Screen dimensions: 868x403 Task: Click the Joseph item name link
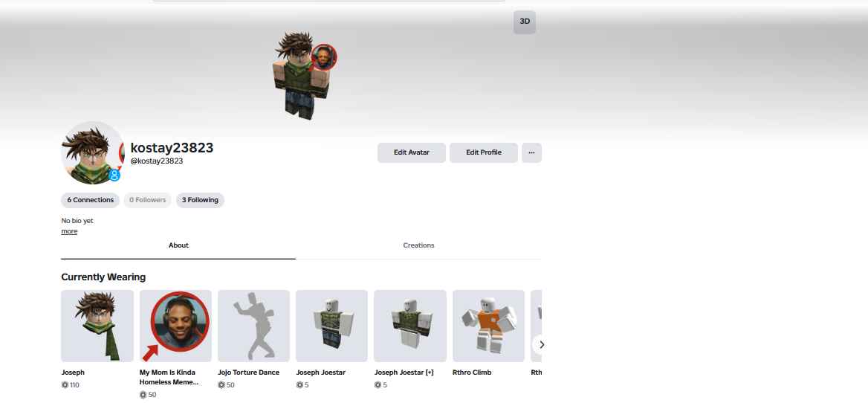73,373
